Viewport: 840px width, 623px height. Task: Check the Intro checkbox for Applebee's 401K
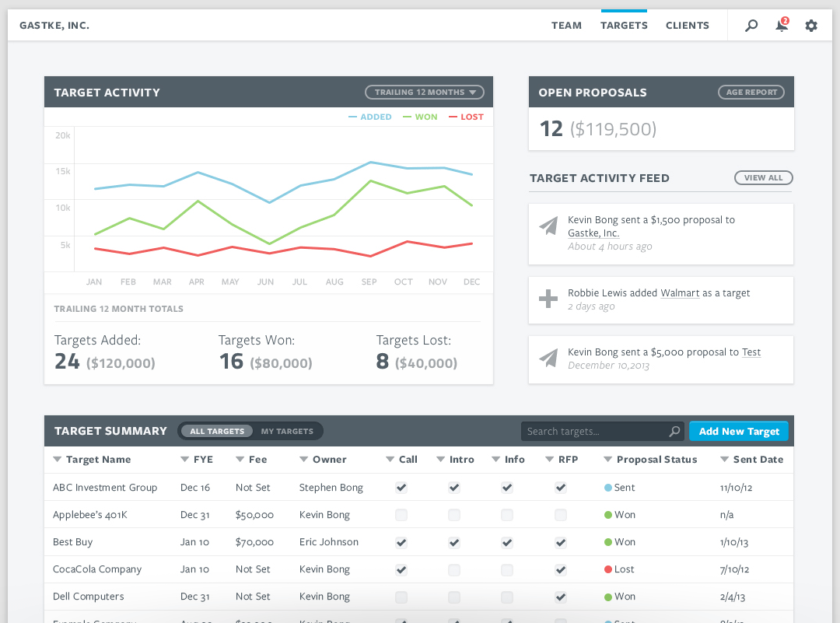(453, 514)
